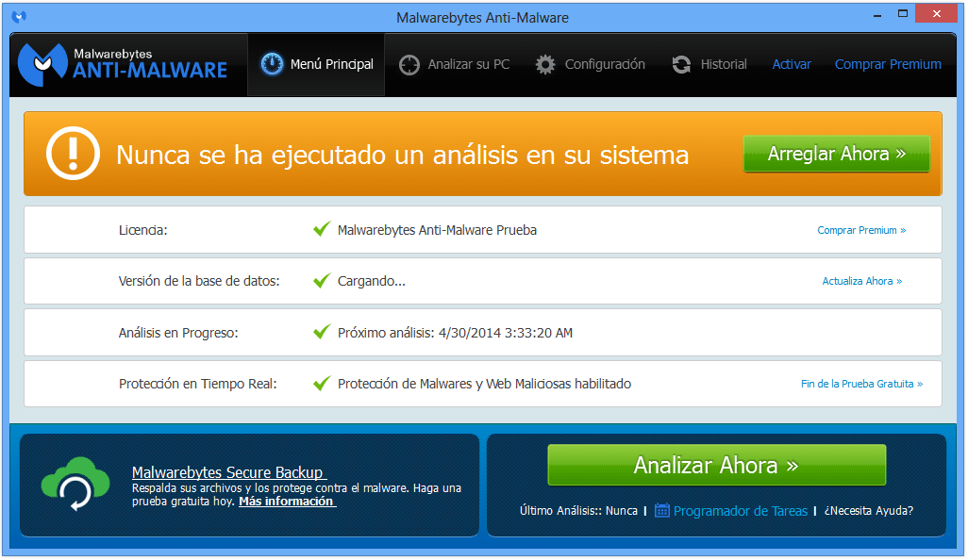Open the Configuración tab
The image size is (968, 560).
pos(591,64)
